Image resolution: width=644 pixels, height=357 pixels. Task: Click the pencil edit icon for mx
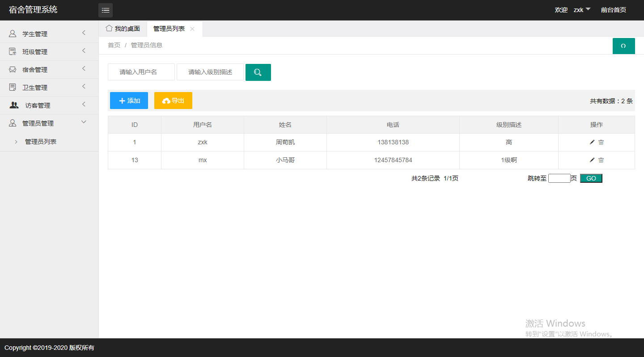pos(592,160)
